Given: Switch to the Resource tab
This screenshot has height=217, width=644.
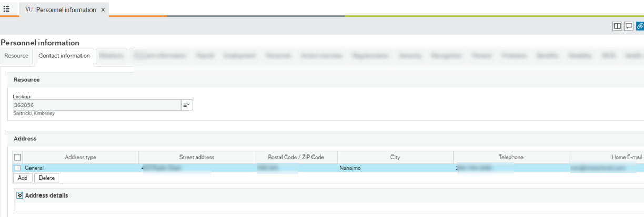Looking at the screenshot, I should coord(16,56).
